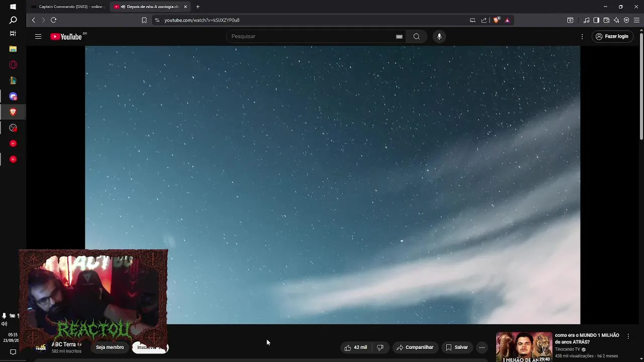Open site settings icon in address bar
Viewport: 644px width, 362px height.
157,20
